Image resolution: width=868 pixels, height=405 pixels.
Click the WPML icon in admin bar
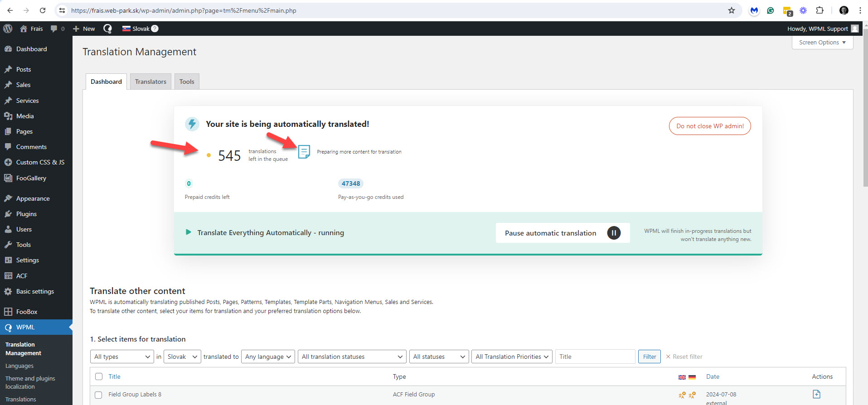click(x=107, y=29)
